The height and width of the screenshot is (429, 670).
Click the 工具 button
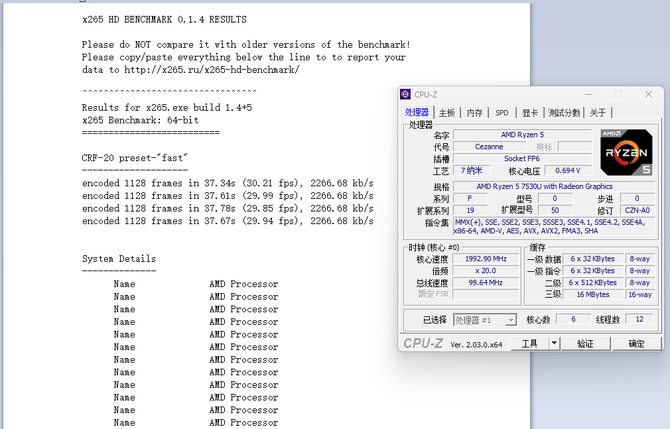pyautogui.click(x=529, y=344)
